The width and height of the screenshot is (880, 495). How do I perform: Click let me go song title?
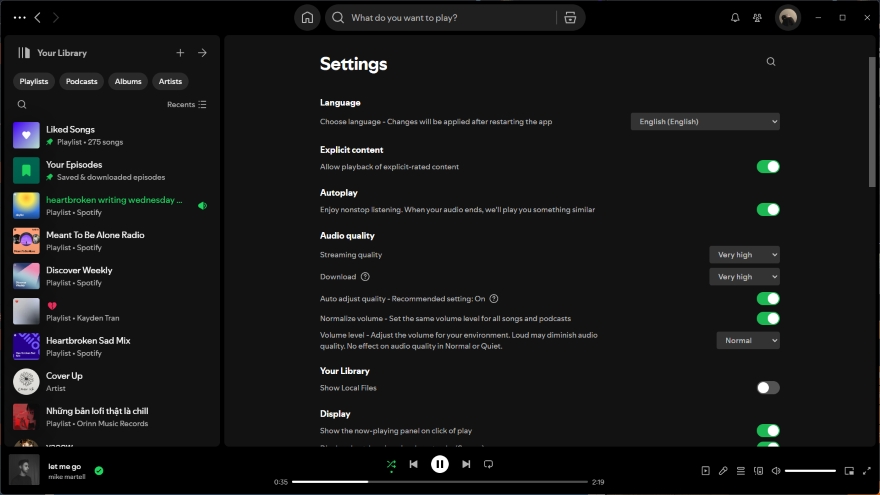pos(65,466)
